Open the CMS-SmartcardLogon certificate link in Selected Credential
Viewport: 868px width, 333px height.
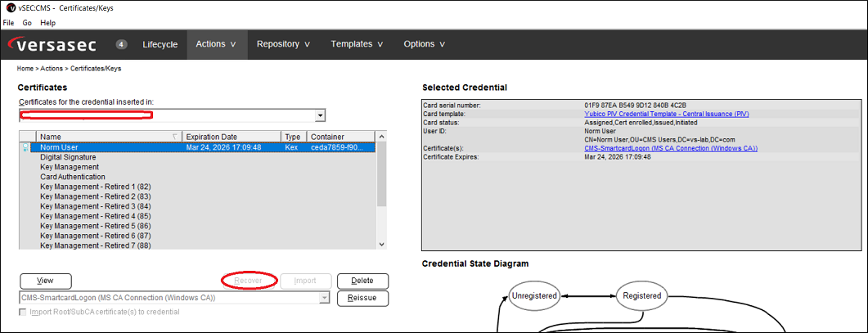(671, 148)
